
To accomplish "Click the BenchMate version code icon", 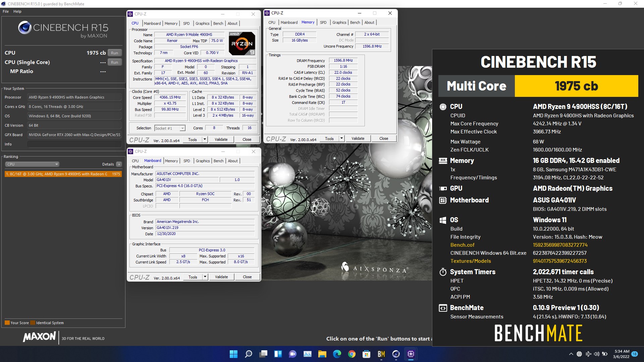I will coord(443,308).
